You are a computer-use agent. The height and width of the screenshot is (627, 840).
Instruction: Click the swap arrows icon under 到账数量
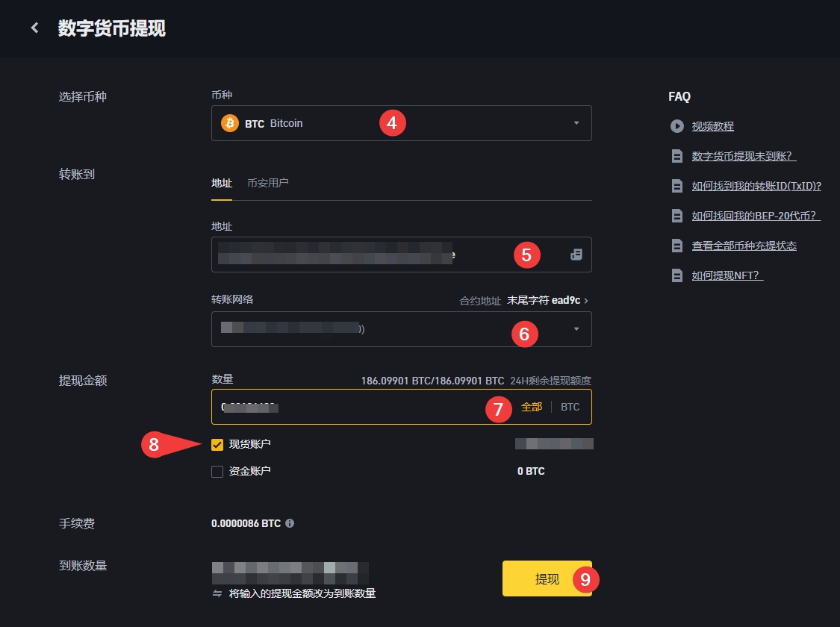(x=217, y=593)
